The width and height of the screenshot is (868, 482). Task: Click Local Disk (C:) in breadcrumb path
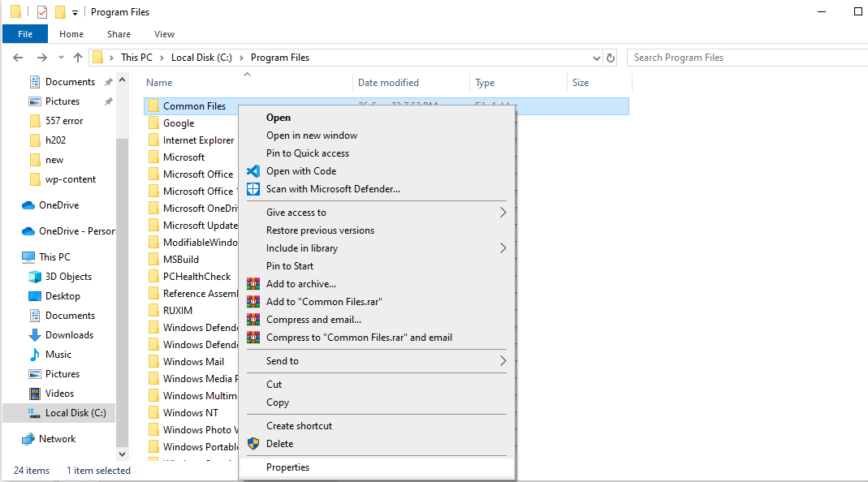coord(201,58)
